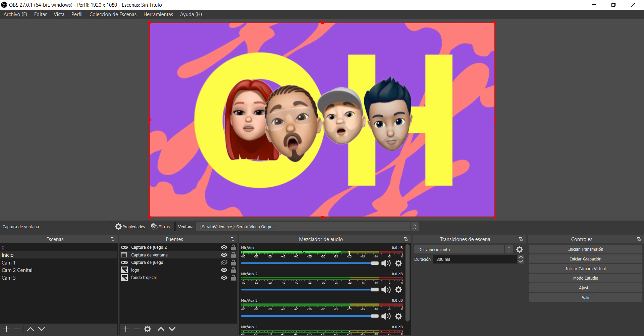Undock the Mezclador de audio panel
Image resolution: width=644 pixels, height=336 pixels.
click(x=406, y=239)
